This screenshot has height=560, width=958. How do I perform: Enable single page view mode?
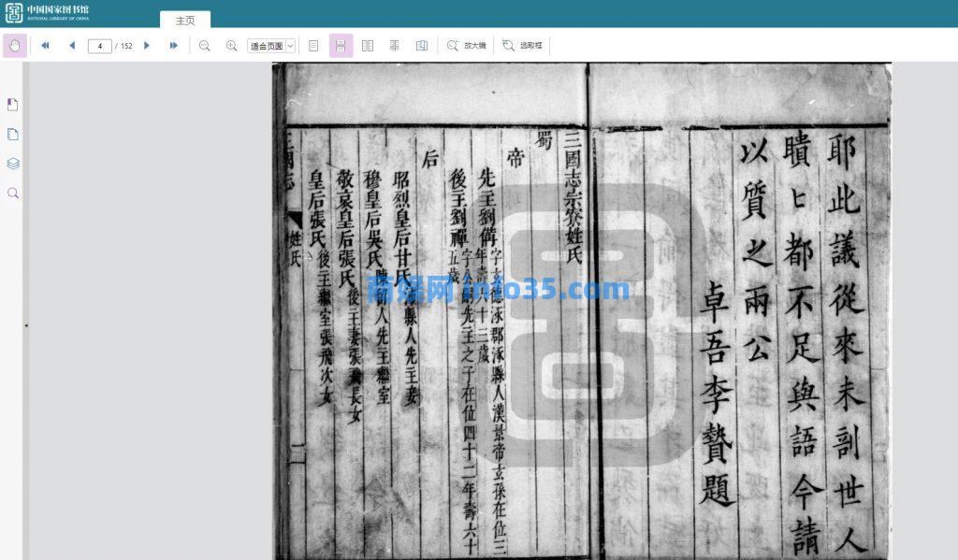point(313,45)
